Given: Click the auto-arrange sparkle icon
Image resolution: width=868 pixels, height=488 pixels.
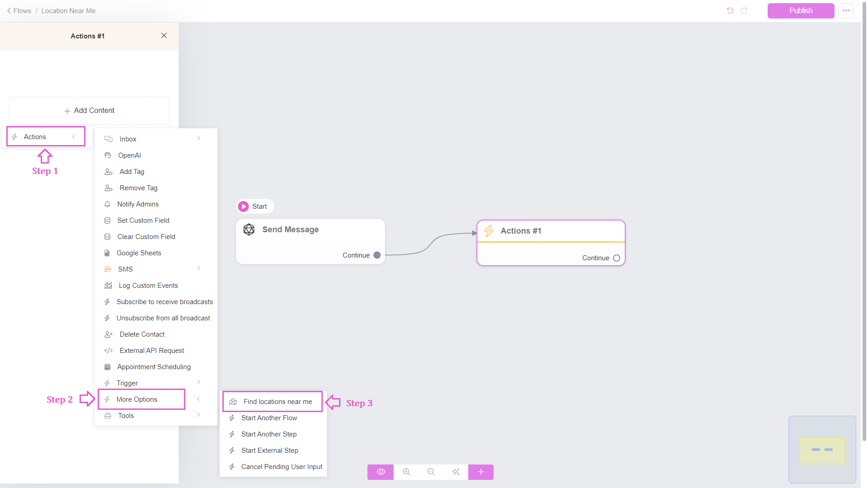Looking at the screenshot, I should click(x=456, y=472).
